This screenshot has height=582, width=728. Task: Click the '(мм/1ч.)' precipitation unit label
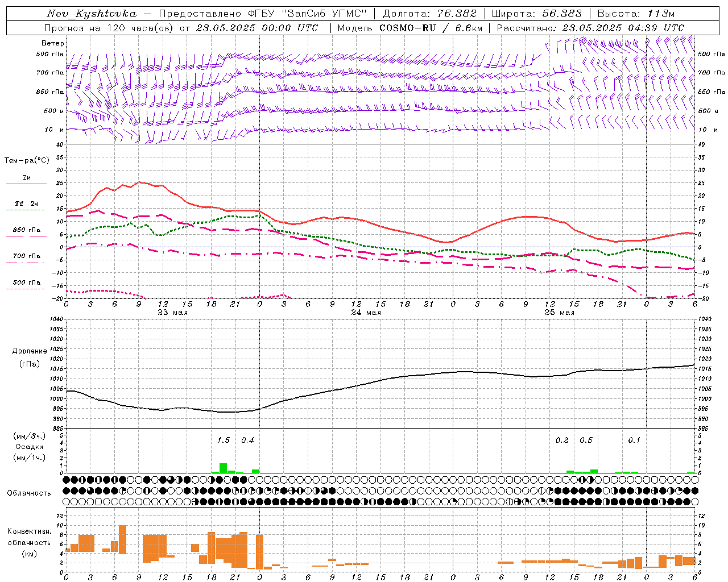point(30,458)
